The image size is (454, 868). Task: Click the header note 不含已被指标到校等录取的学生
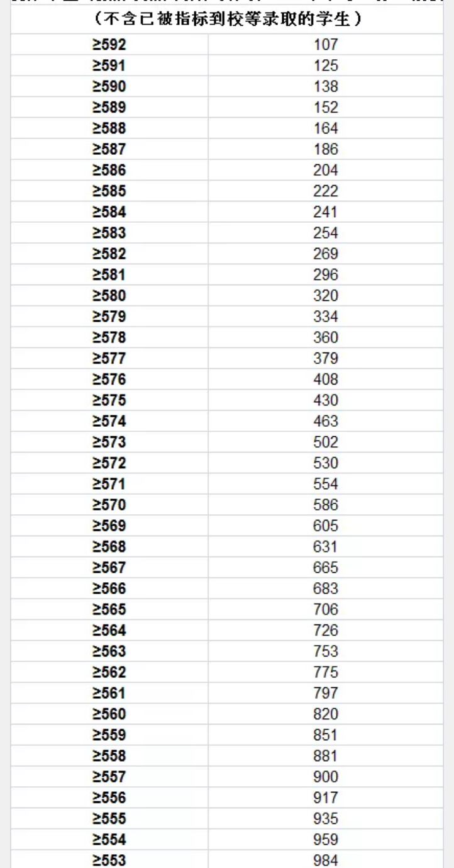tap(227, 20)
